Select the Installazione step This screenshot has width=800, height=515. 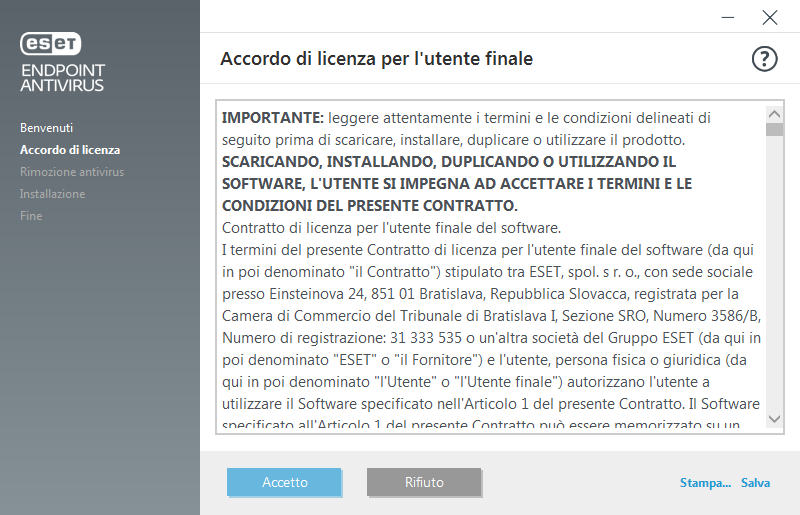point(53,194)
